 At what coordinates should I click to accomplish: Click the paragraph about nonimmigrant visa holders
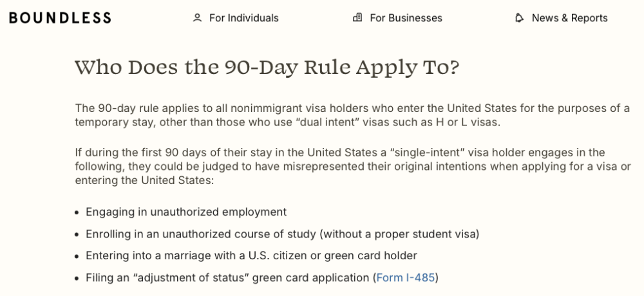352,115
